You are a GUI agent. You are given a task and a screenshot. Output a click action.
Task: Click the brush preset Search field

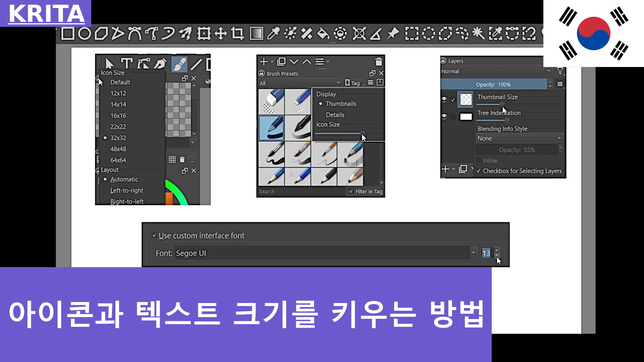(x=302, y=191)
